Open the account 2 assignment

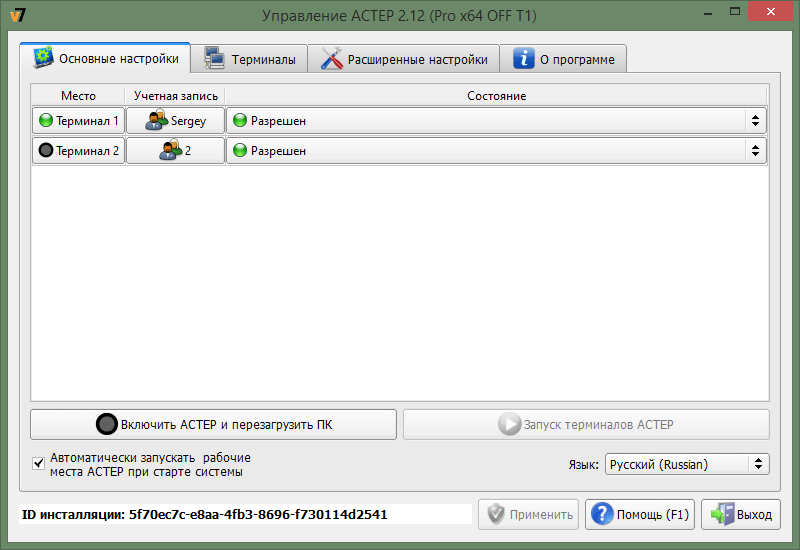(x=176, y=151)
